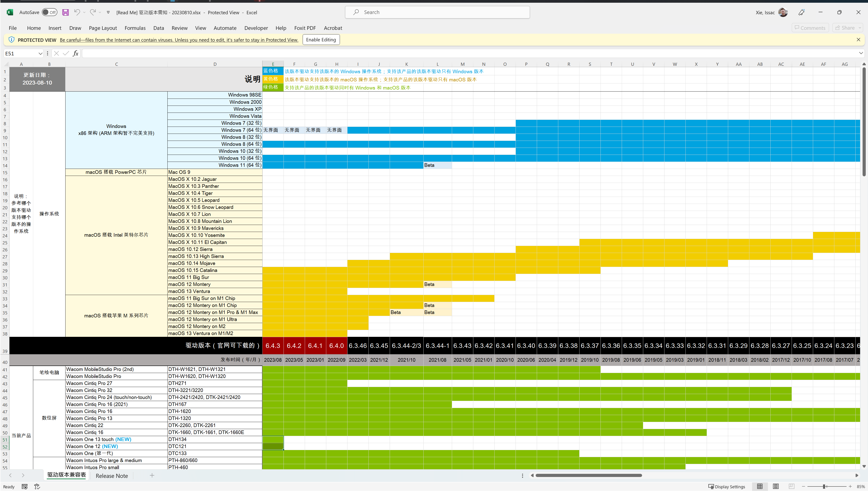Save the workbook with the Save icon
Image resolution: width=868 pixels, height=491 pixels.
coord(65,12)
